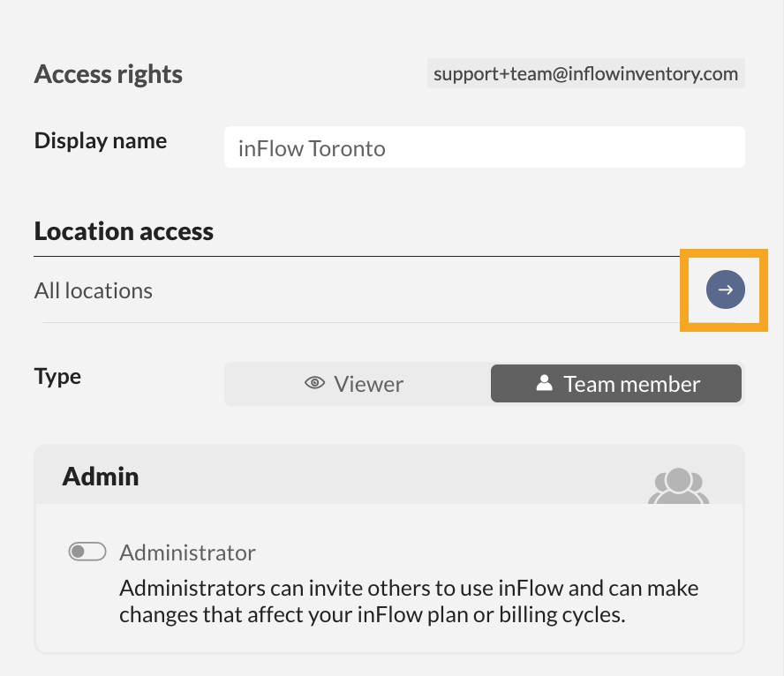Click the Location access section heading
The width and height of the screenshot is (784, 676).
[x=124, y=231]
